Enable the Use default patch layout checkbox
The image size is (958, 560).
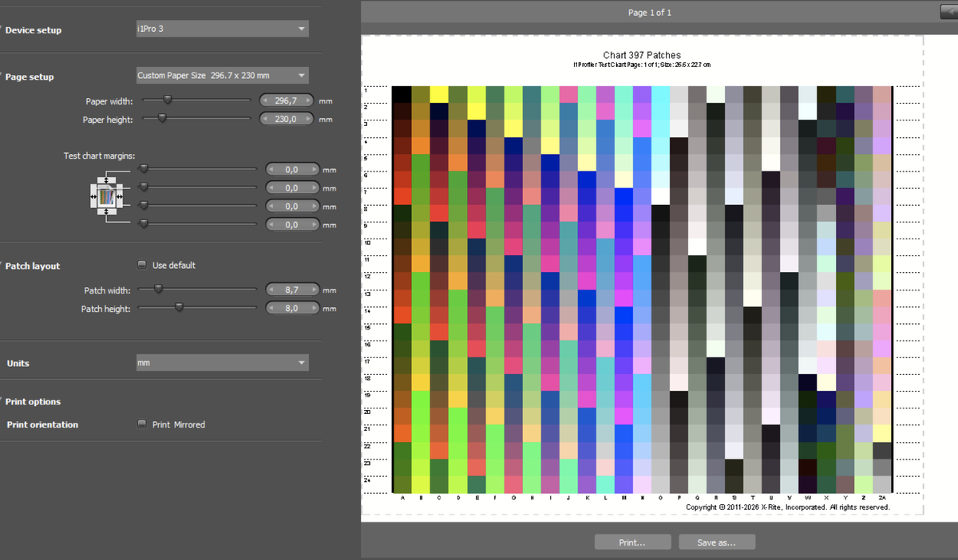(x=142, y=265)
